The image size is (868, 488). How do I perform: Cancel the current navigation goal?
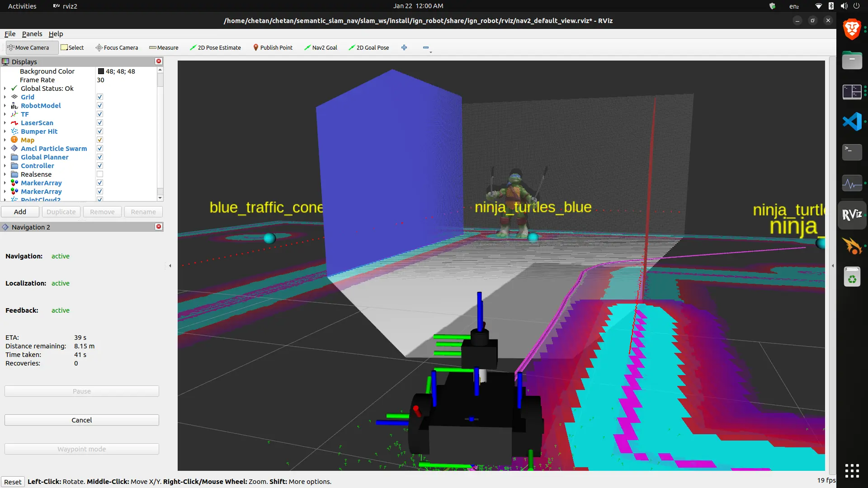81,420
